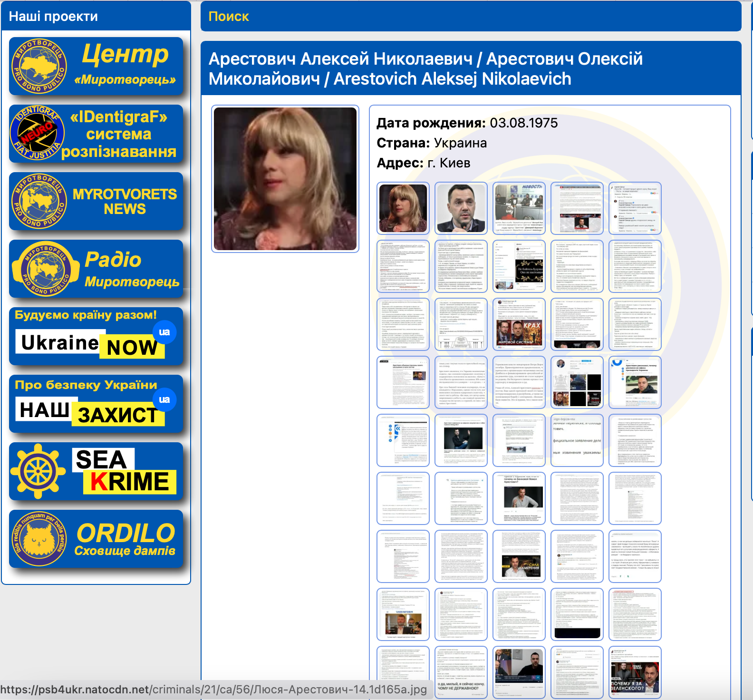Viewport: 753px width, 700px height.
Task: Open the Радіо Миротворець banner
Action: click(x=96, y=269)
